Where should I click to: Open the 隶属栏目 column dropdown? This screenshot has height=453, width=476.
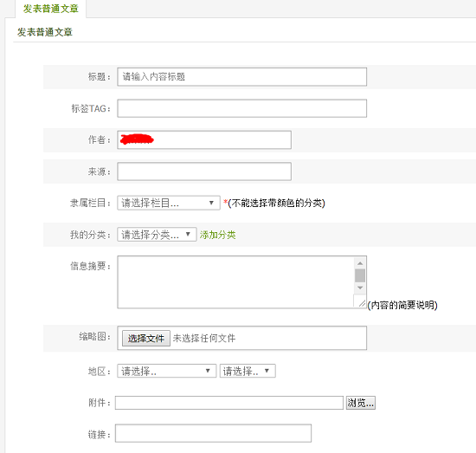169,203
